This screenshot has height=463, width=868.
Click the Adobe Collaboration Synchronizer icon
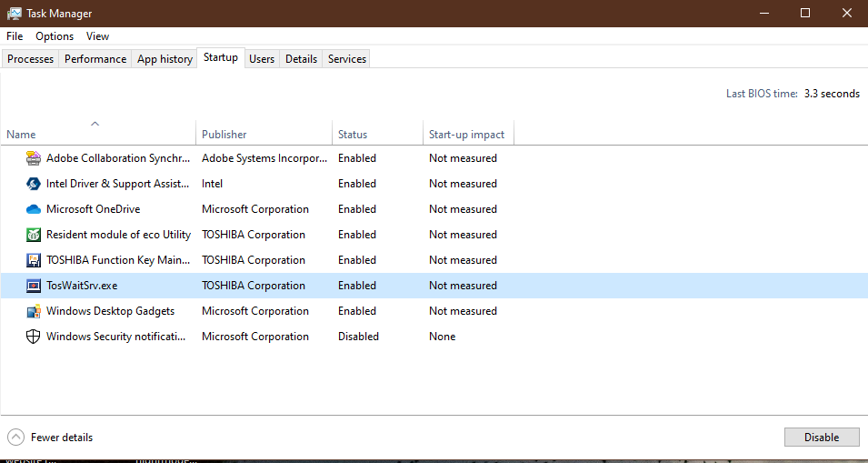(x=34, y=158)
